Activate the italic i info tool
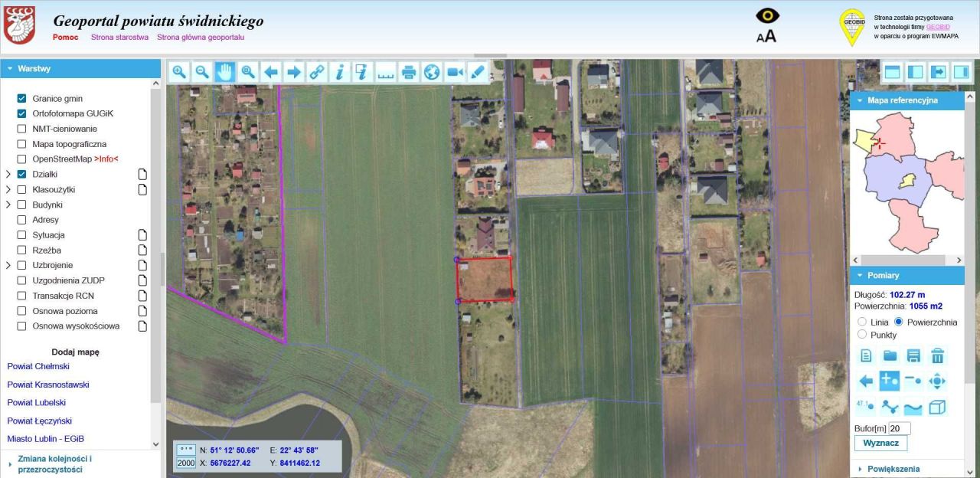This screenshot has width=980, height=478. (340, 72)
